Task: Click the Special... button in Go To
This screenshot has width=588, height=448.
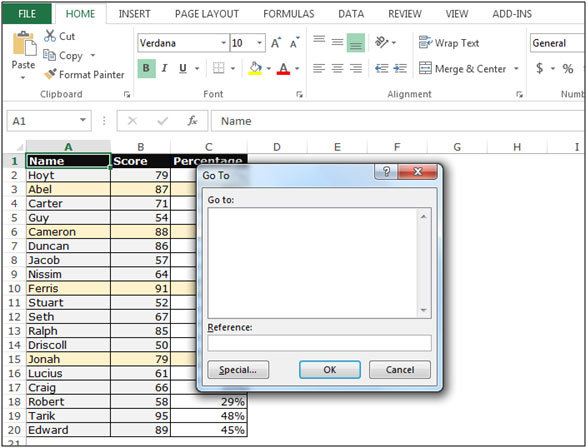Action: pyautogui.click(x=238, y=370)
